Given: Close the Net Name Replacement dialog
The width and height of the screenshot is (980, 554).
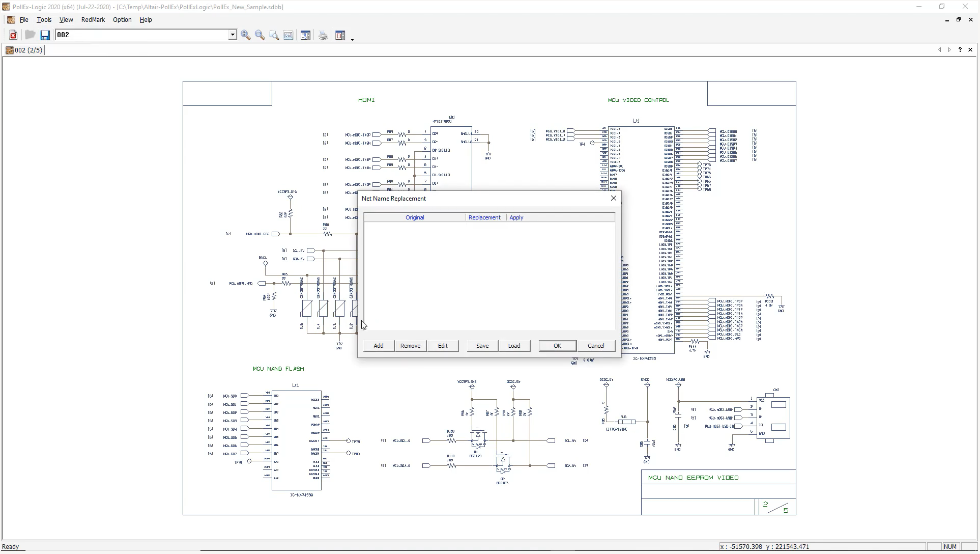Looking at the screenshot, I should coord(614,199).
